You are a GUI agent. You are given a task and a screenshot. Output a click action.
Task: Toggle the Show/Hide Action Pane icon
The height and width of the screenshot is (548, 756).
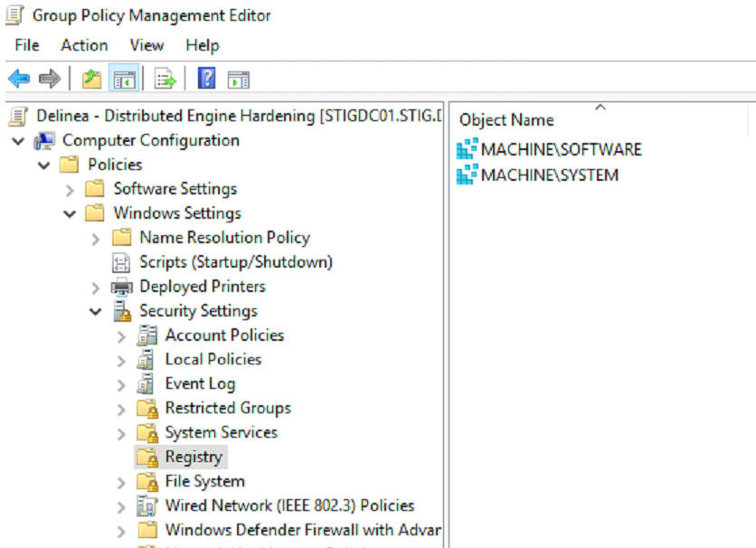[x=238, y=80]
